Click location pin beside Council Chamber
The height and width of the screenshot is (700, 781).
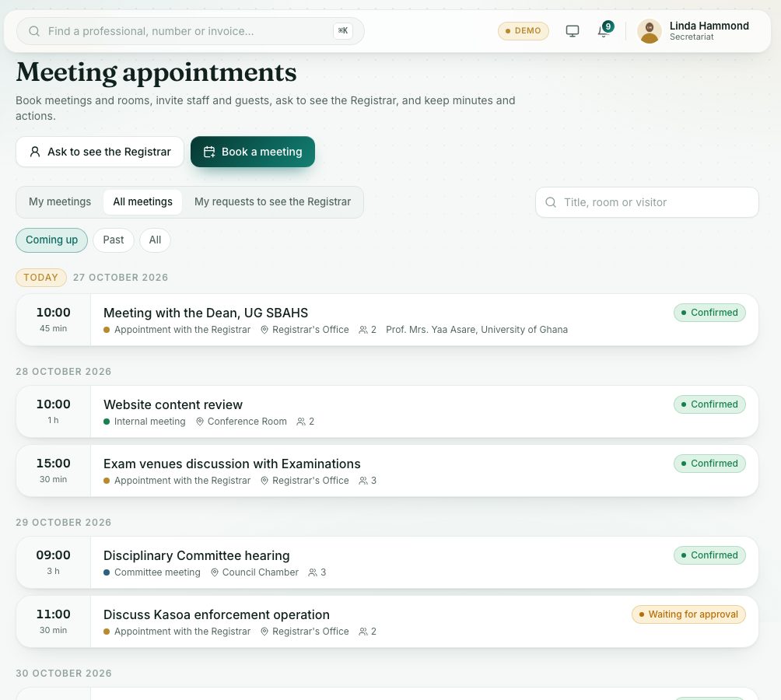215,572
